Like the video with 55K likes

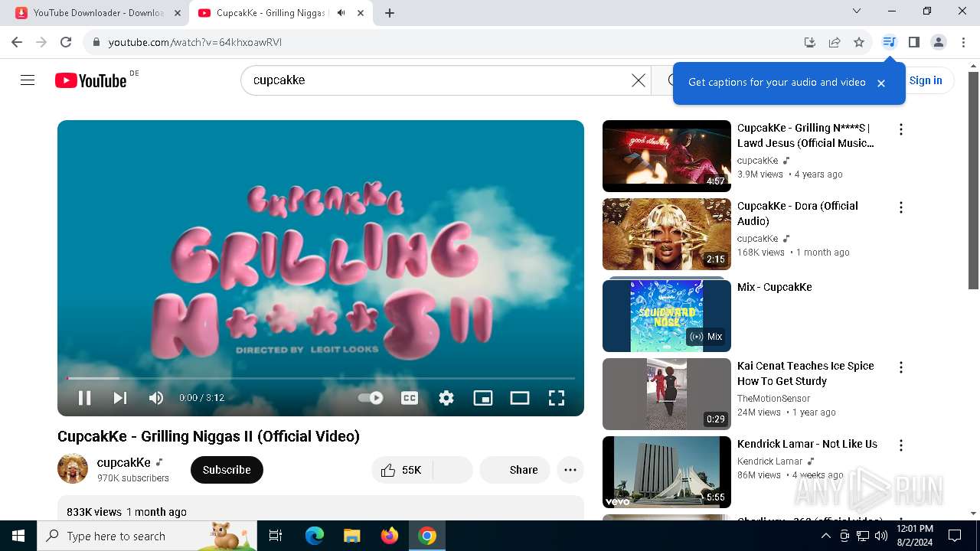(x=402, y=470)
